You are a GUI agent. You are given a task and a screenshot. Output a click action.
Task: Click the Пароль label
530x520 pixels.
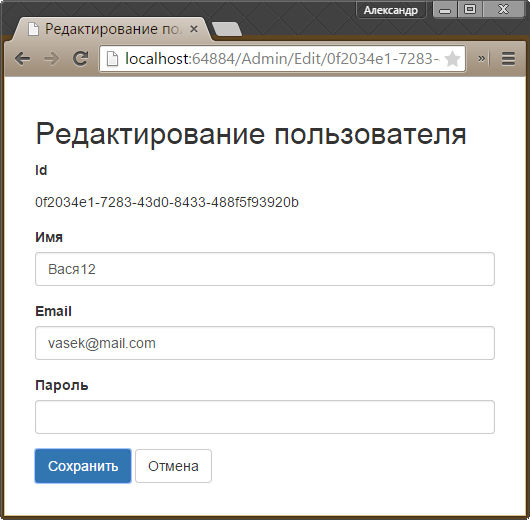point(62,385)
